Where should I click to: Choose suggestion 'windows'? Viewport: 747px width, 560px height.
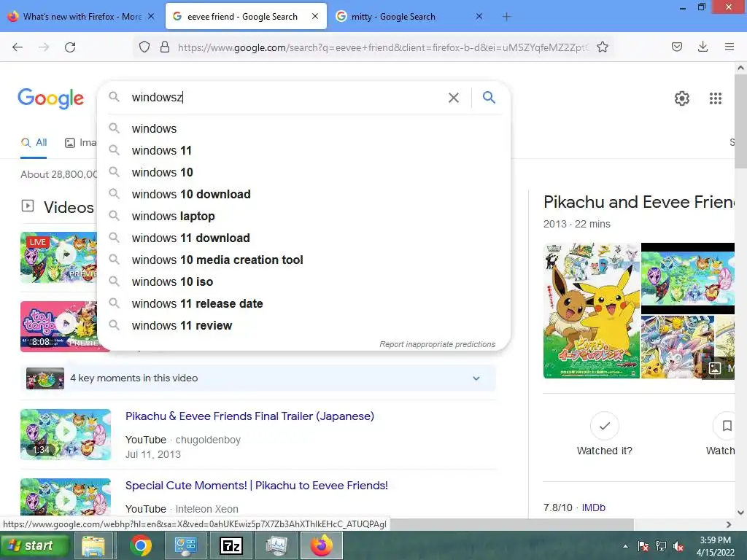point(303,128)
